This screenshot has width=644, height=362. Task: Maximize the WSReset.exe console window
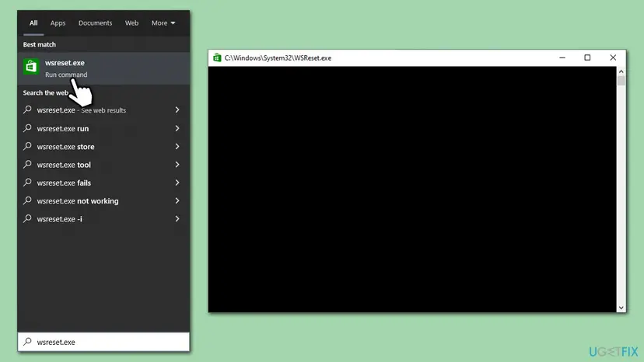click(x=587, y=57)
